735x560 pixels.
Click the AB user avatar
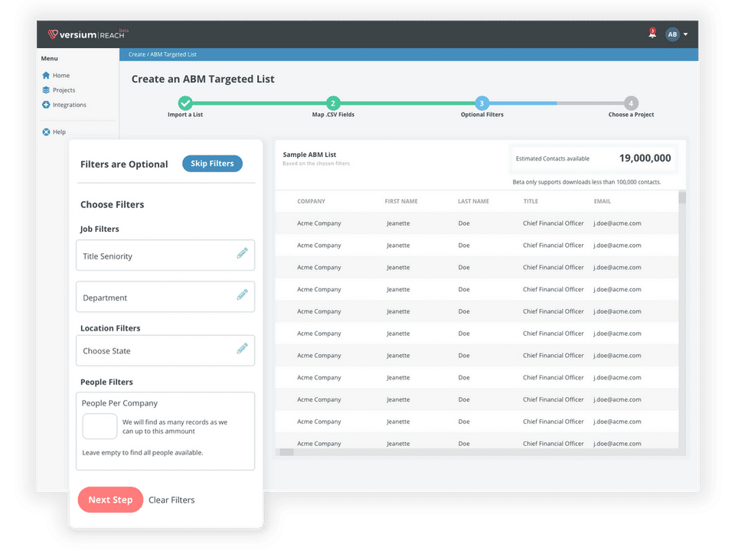coord(672,34)
